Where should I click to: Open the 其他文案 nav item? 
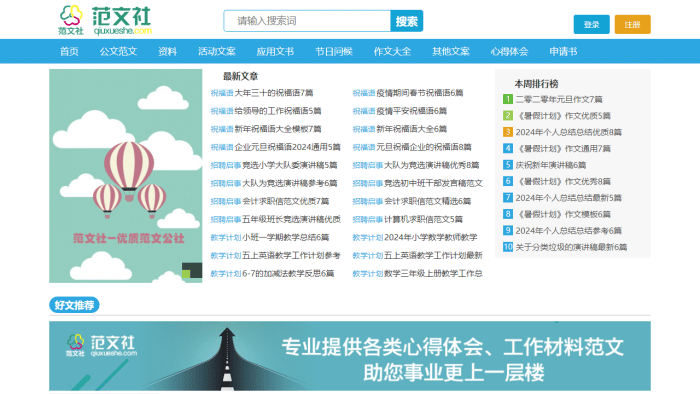point(451,51)
